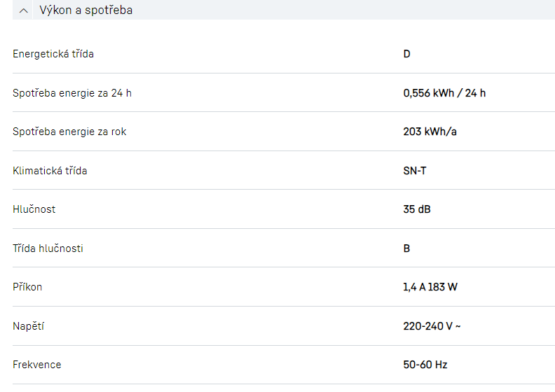555x392 pixels.
Task: Click the 1,4 A 183 W value
Action: [x=430, y=287]
